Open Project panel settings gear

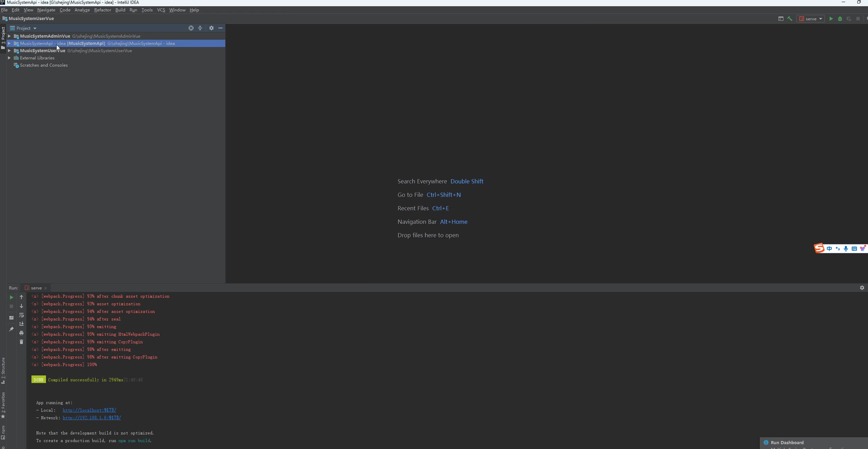point(211,28)
